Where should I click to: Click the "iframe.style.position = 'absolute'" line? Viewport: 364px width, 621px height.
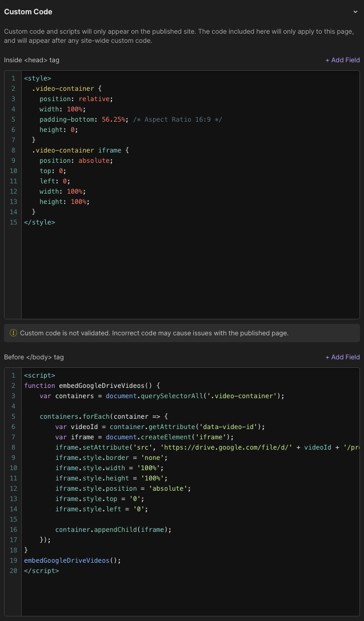(x=123, y=488)
